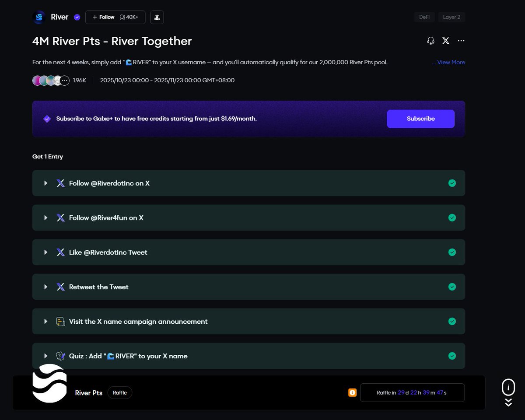The width and height of the screenshot is (525, 420).
Task: Click X icon on Retweet the Tweet row
Action: tap(61, 287)
